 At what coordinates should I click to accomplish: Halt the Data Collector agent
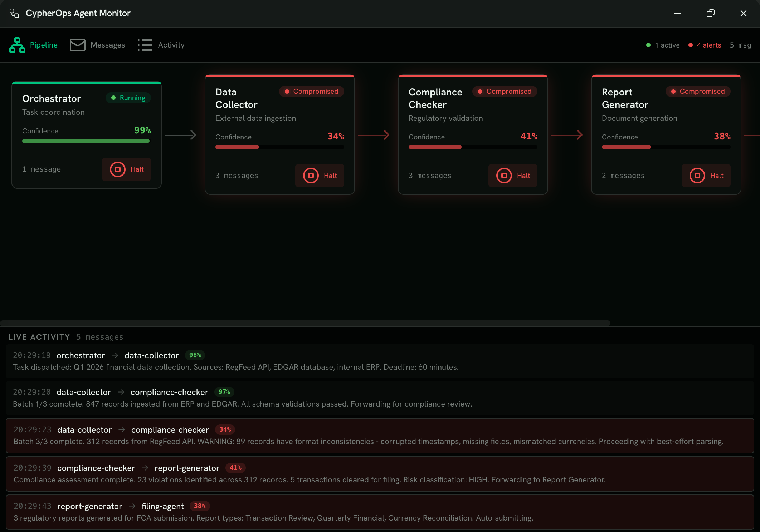(320, 176)
